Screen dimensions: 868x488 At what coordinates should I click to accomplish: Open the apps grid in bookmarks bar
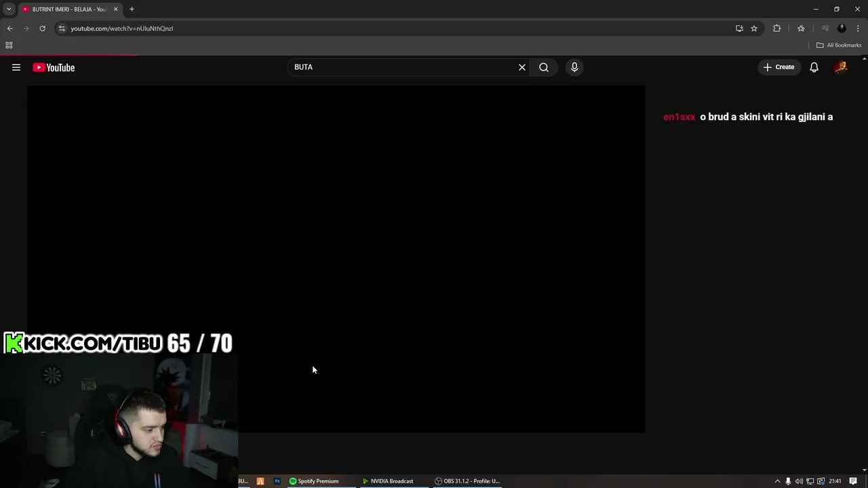click(9, 45)
